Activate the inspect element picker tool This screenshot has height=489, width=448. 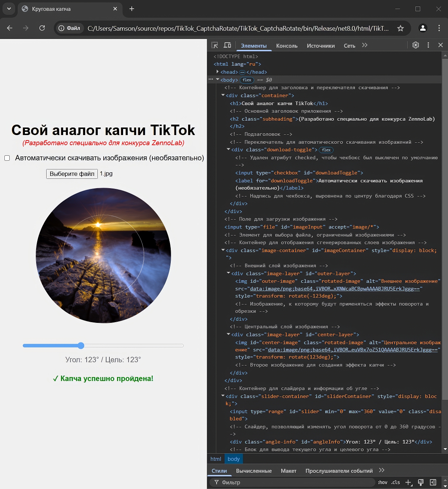pyautogui.click(x=215, y=45)
